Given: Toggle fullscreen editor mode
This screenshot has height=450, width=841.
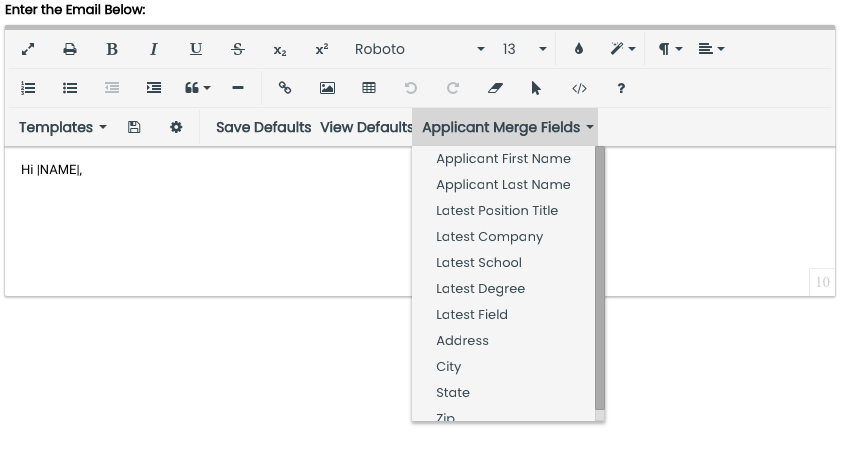Looking at the screenshot, I should (28, 49).
